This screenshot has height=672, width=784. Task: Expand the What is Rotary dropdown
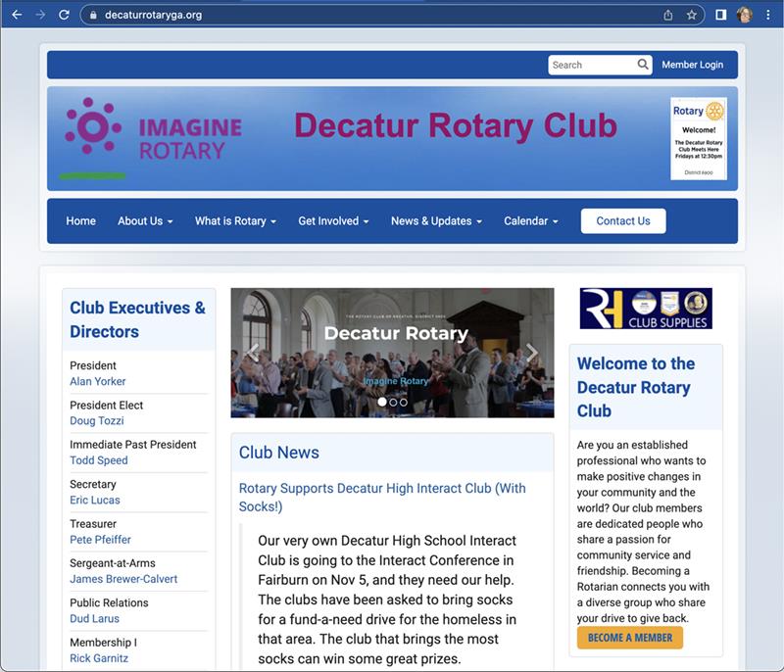coord(235,220)
